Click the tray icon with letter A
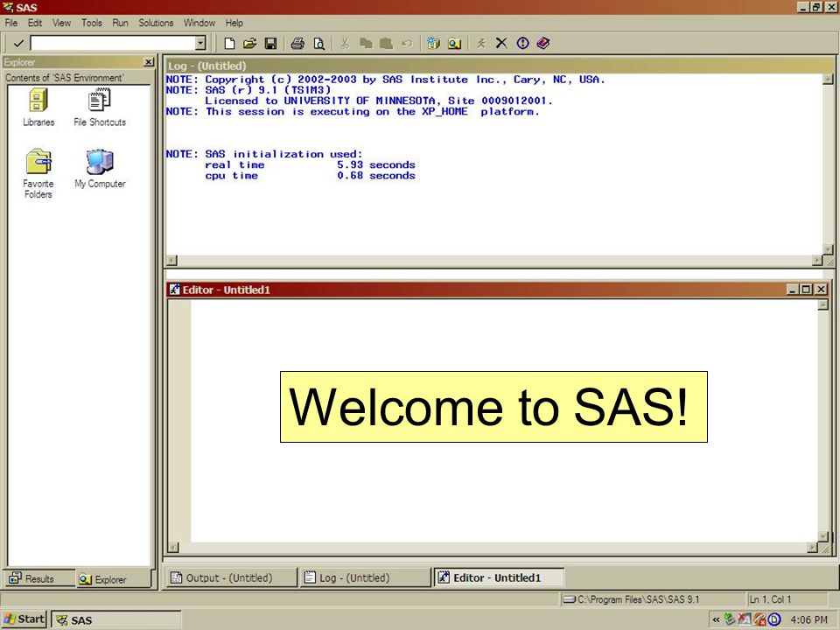This screenshot has height=630, width=840. [x=744, y=619]
